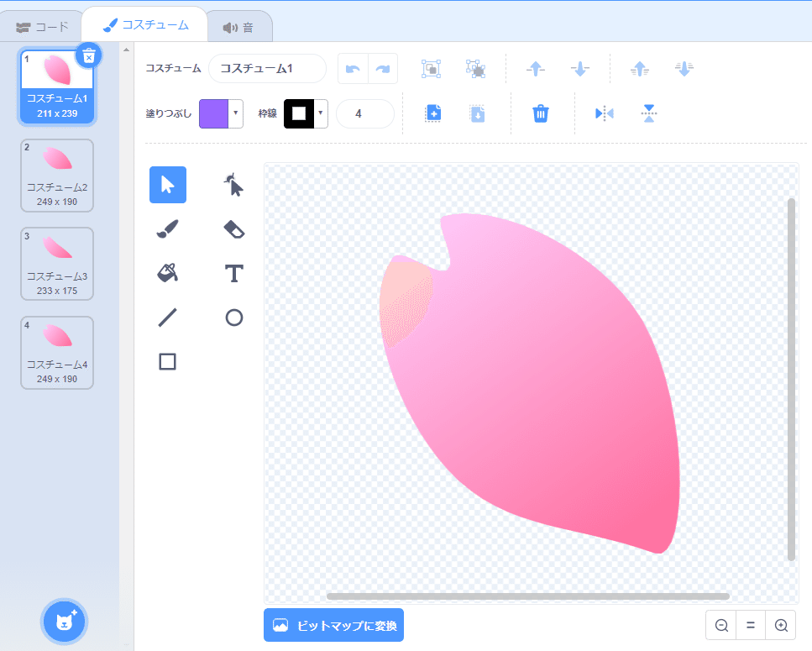The height and width of the screenshot is (651, 812).
Task: Delete the selection with the trash icon
Action: 540,113
